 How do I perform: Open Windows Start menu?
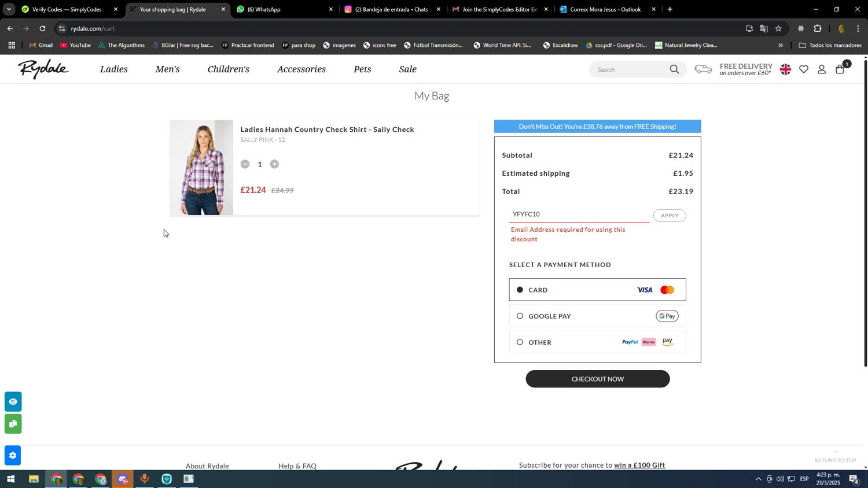click(10, 479)
